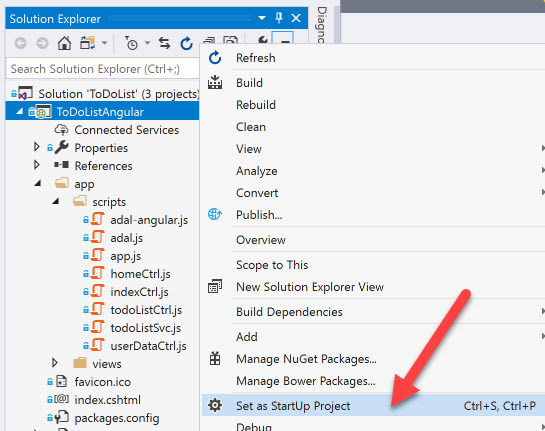Select the todoListCtrl.js file

pyautogui.click(x=146, y=310)
